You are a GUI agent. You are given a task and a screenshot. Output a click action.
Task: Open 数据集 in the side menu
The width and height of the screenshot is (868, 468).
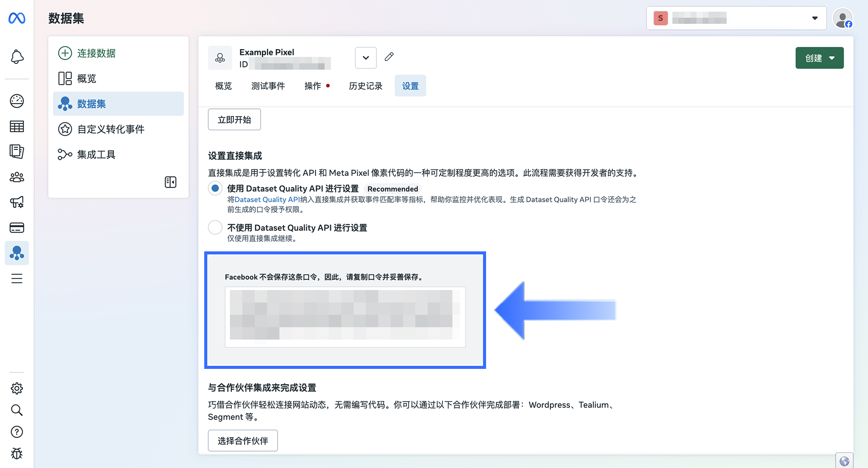click(118, 104)
